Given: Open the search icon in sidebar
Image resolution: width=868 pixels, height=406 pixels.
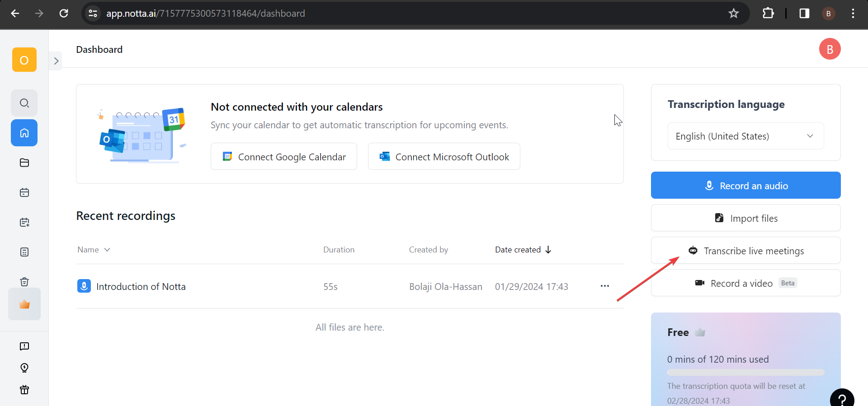Looking at the screenshot, I should pos(24,103).
